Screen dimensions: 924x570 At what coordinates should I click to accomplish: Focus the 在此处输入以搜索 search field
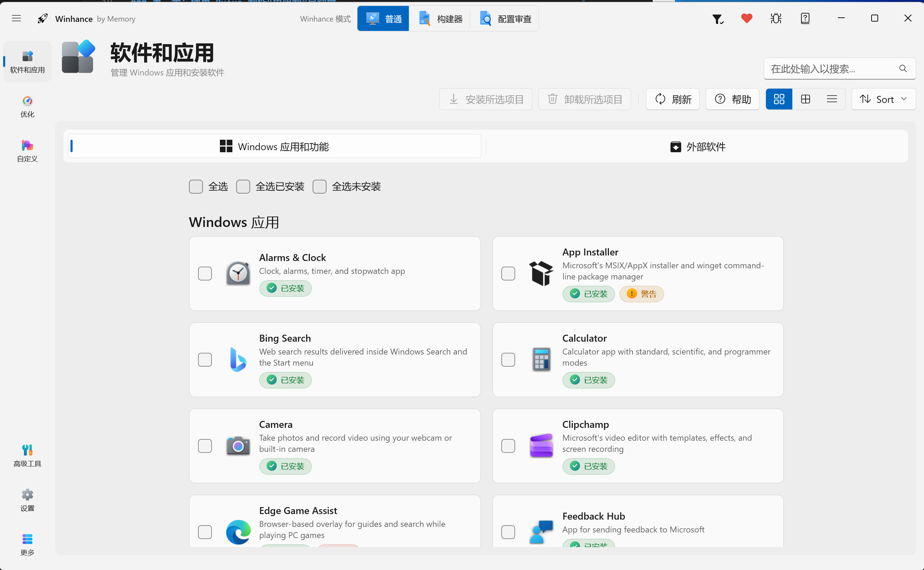click(840, 68)
